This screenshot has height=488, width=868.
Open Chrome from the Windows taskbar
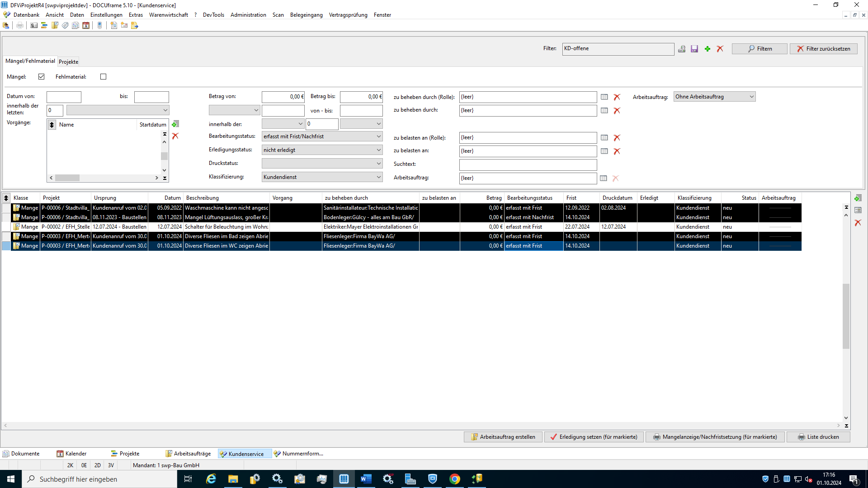(x=455, y=479)
